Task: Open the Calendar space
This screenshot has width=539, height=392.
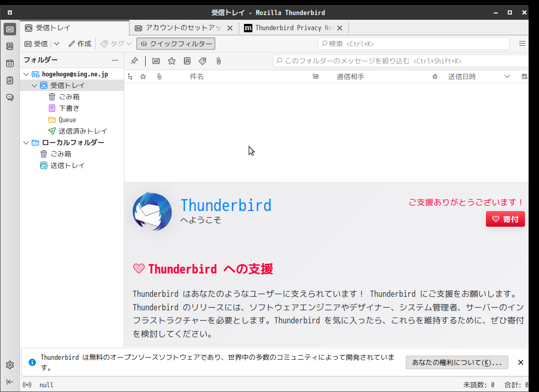Action: (x=10, y=63)
